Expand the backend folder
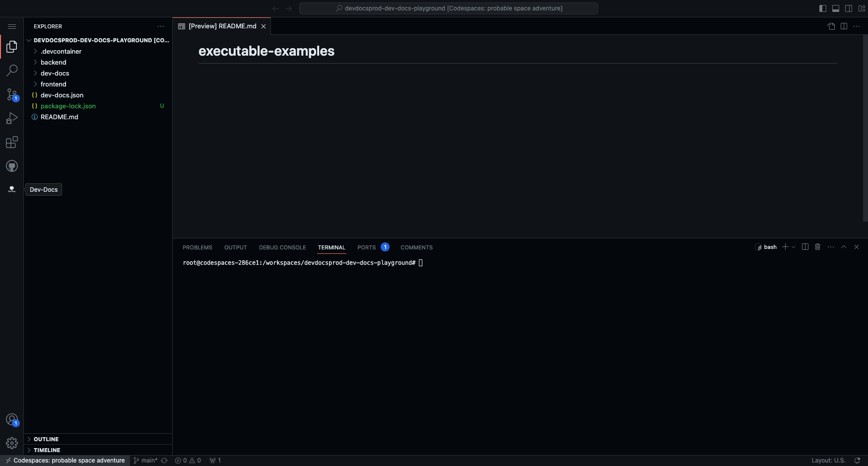The width and height of the screenshot is (868, 466). click(53, 62)
